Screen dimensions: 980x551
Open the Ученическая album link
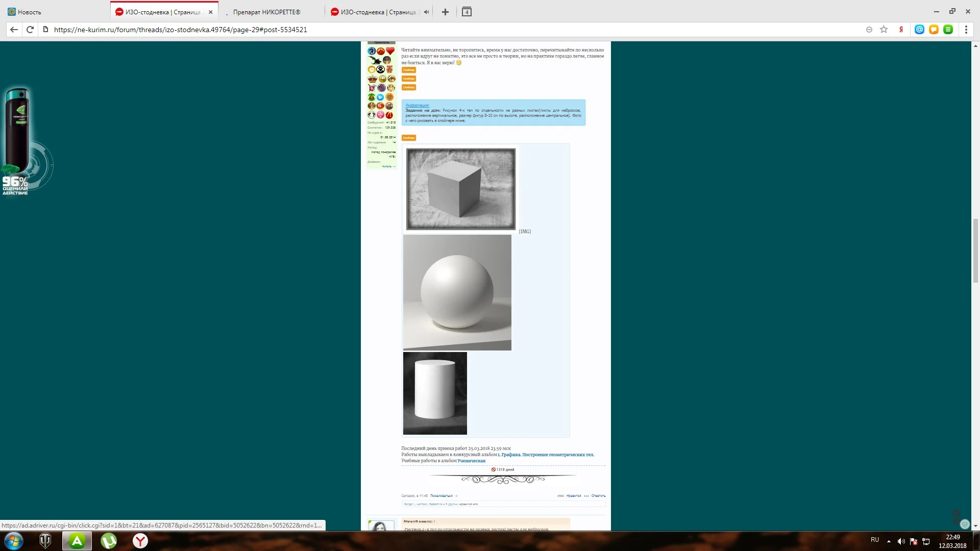(x=471, y=461)
